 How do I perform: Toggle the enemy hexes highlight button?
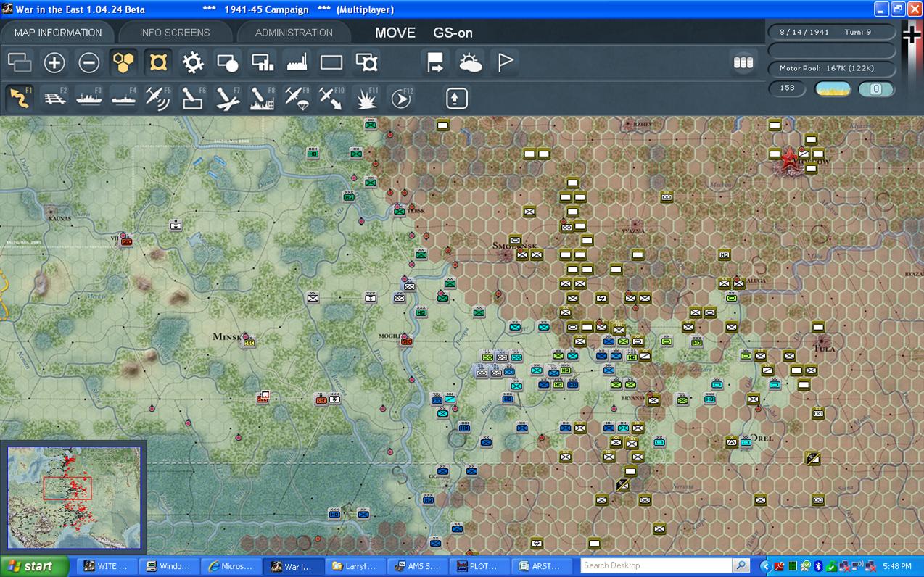(158, 63)
